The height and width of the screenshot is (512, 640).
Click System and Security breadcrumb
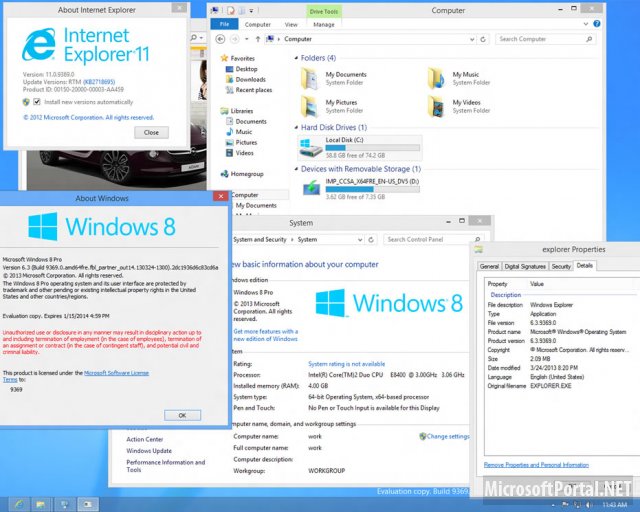(260, 240)
